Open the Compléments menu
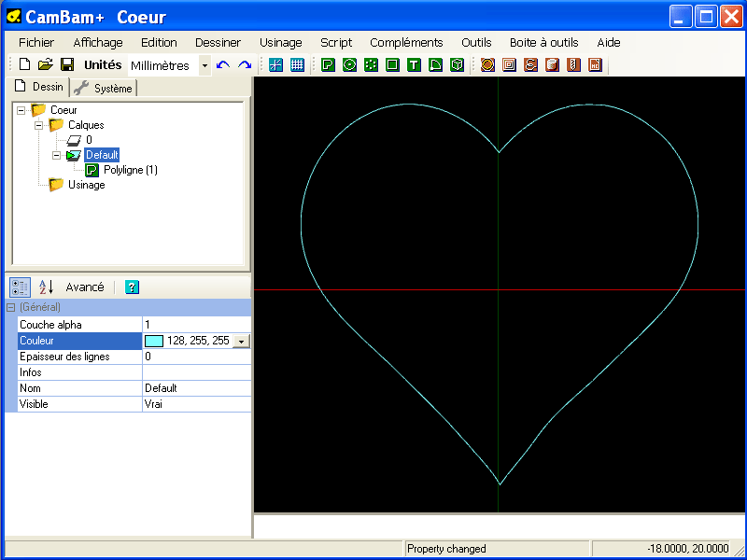The height and width of the screenshot is (560, 747). coord(406,42)
